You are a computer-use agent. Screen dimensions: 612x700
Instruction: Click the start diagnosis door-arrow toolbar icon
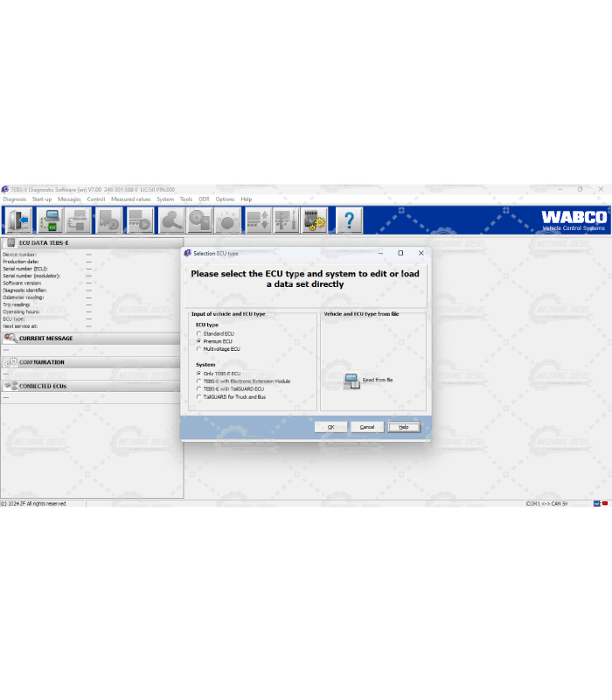17,220
